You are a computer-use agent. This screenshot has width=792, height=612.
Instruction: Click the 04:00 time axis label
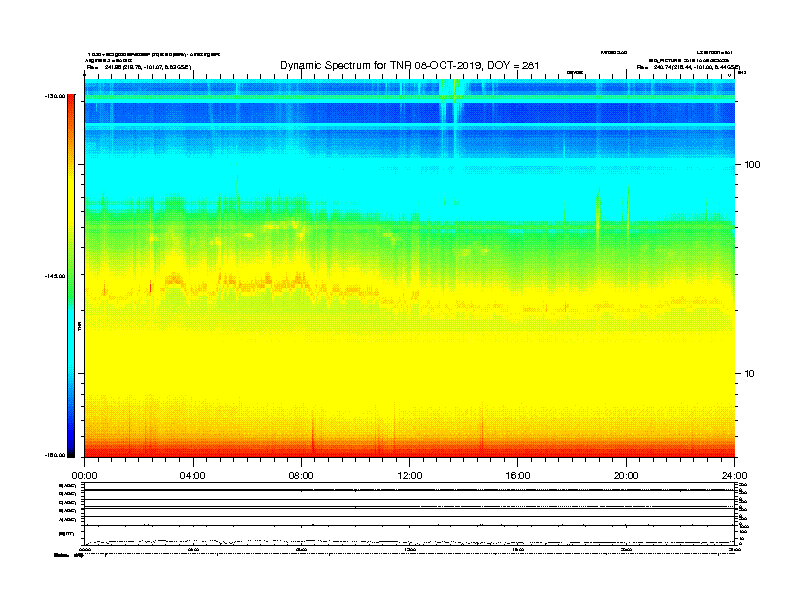[x=193, y=476]
